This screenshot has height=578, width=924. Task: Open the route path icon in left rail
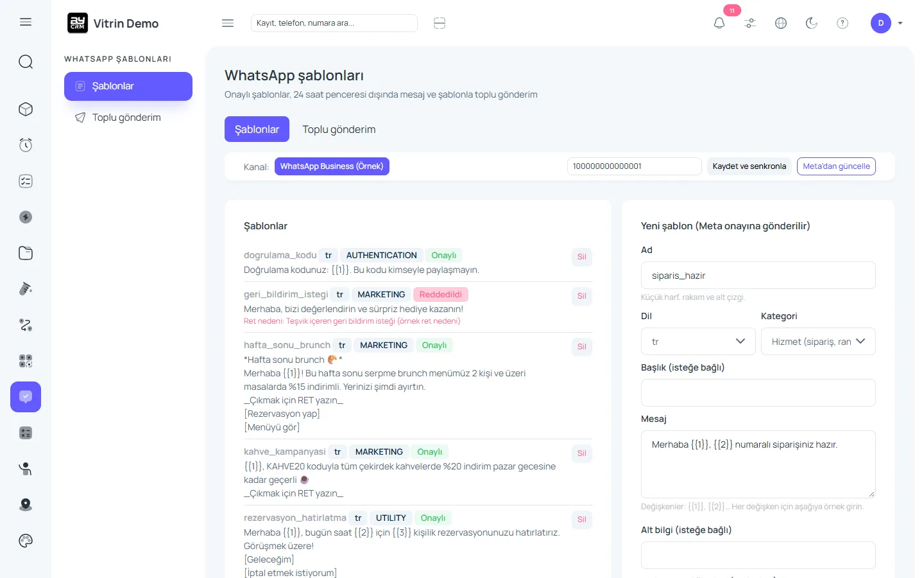26,325
